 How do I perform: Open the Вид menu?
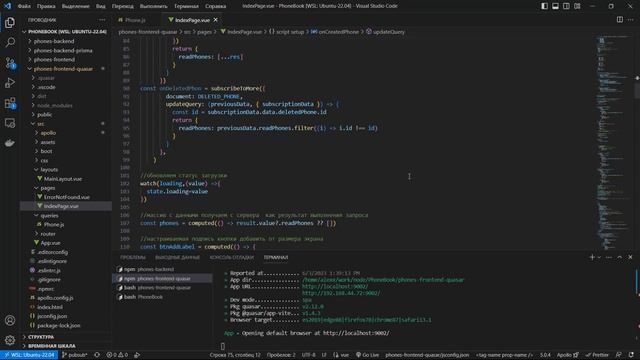pos(100,6)
